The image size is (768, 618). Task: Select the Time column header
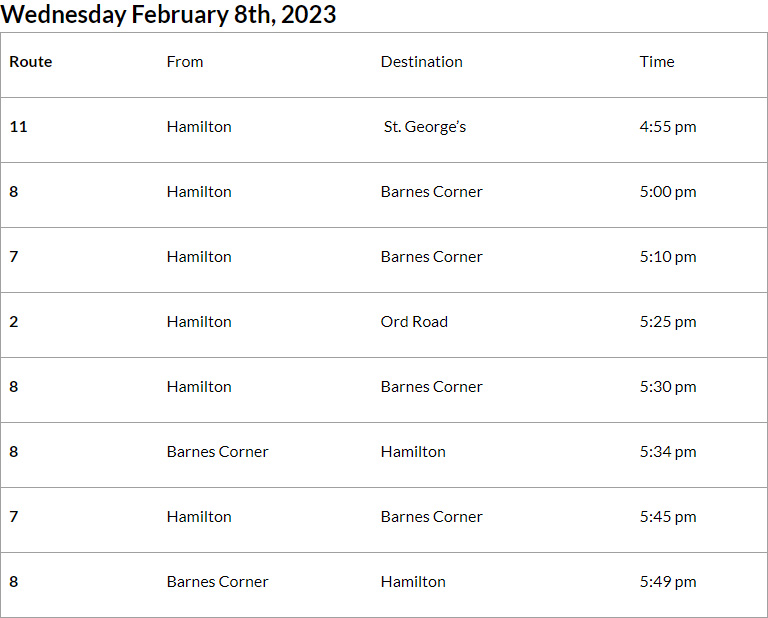[x=657, y=62]
